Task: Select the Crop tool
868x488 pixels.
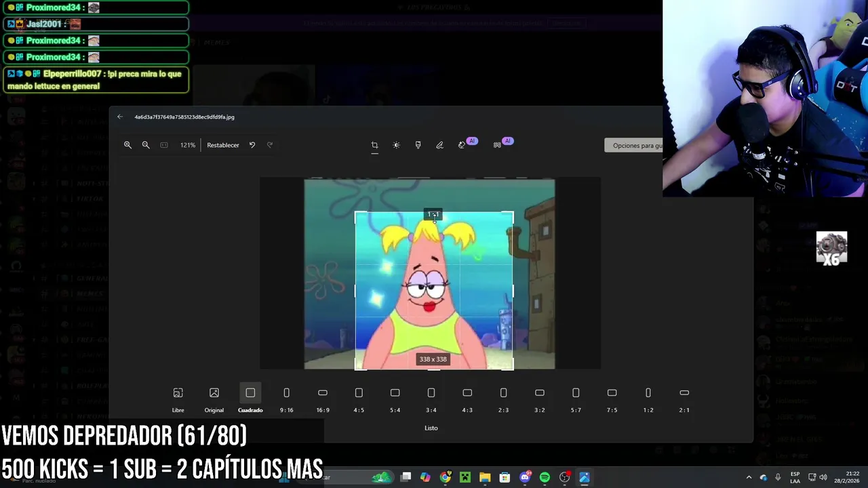Action: [374, 145]
